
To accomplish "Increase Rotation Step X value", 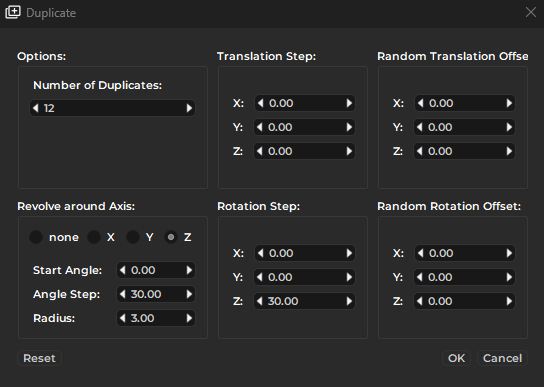I will pyautogui.click(x=349, y=253).
